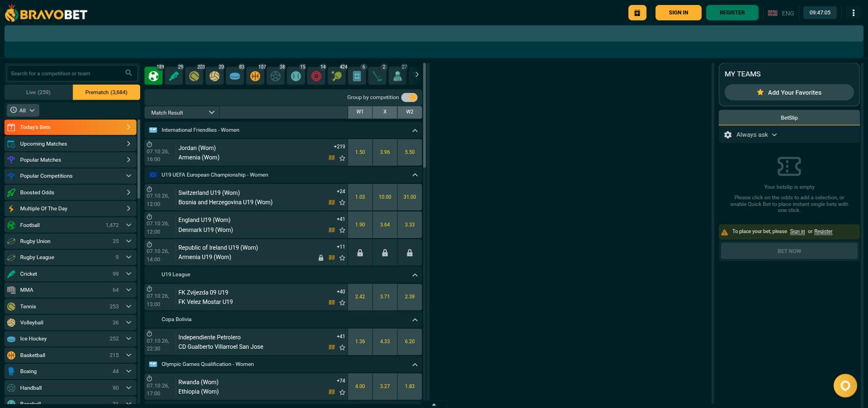Open ENG language selector
Screen dimensions: 868x408
tap(781, 13)
